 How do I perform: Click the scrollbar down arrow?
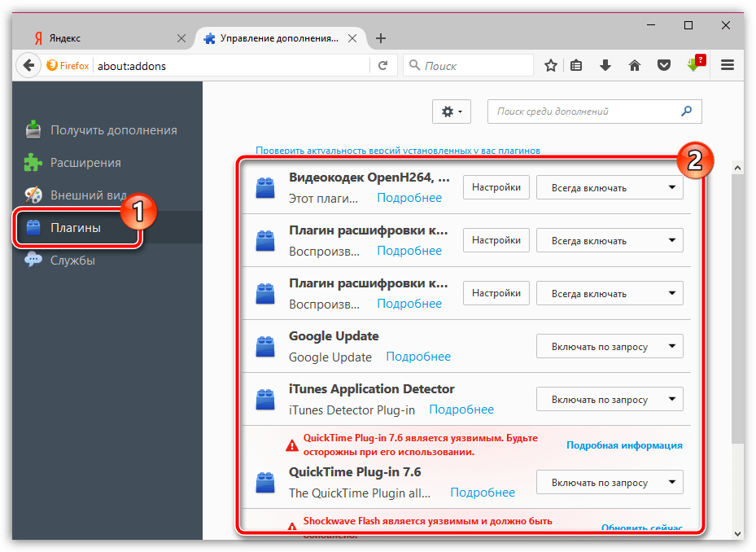point(737,533)
